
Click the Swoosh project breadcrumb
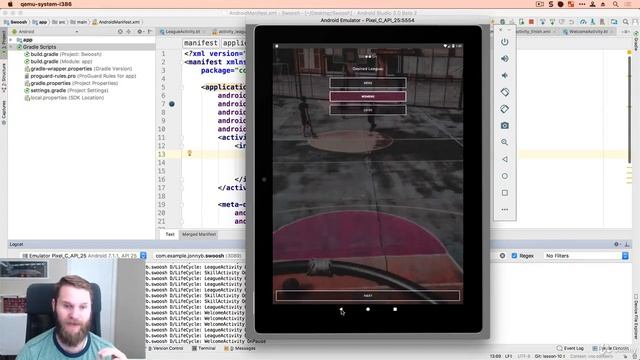click(16, 22)
